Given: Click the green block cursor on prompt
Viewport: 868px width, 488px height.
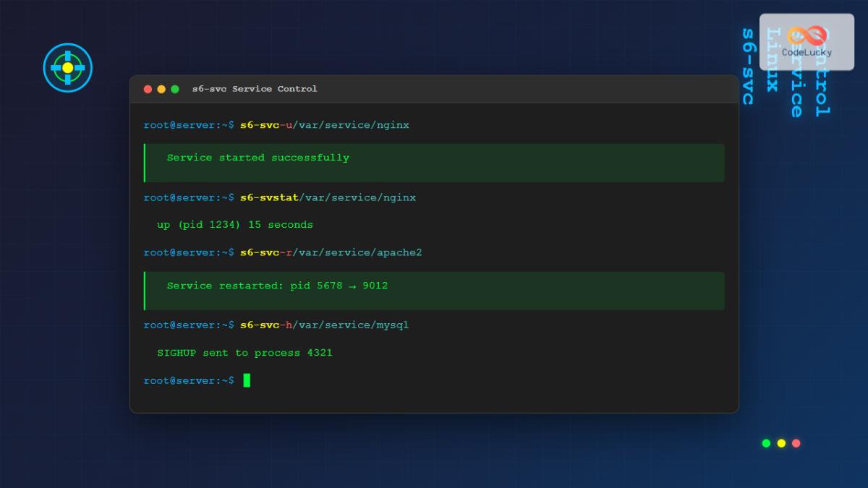Looking at the screenshot, I should tap(247, 380).
